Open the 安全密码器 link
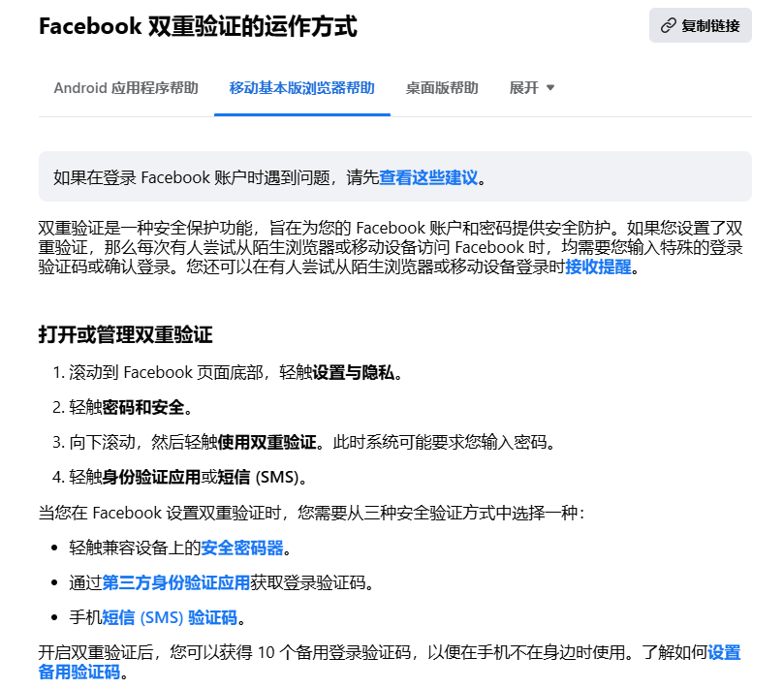This screenshot has height=689, width=784. [242, 548]
